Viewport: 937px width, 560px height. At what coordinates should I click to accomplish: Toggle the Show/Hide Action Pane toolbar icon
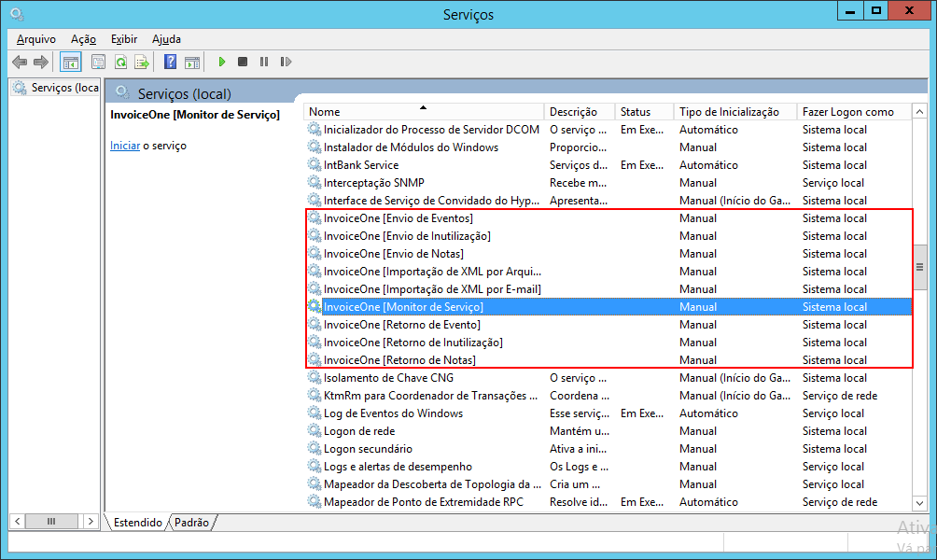tap(192, 62)
